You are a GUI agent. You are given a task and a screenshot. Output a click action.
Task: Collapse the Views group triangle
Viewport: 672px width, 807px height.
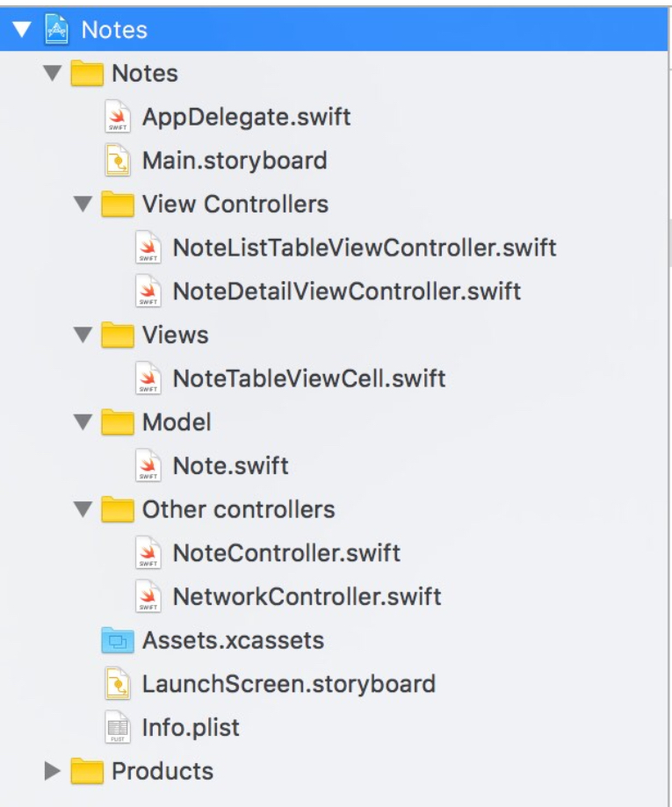pos(83,335)
